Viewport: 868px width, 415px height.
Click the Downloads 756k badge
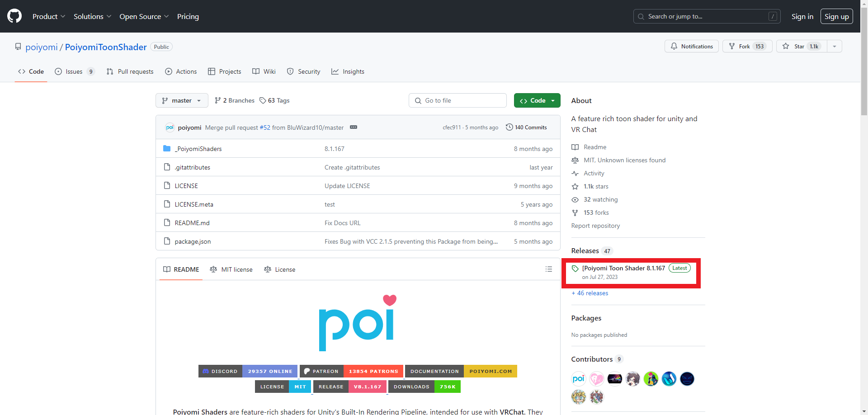[425, 387]
